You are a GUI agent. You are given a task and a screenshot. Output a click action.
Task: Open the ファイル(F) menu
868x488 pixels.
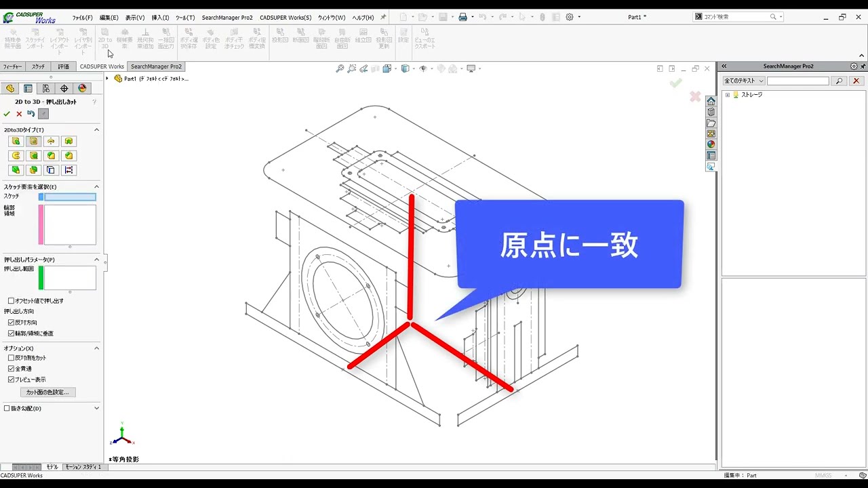click(82, 18)
